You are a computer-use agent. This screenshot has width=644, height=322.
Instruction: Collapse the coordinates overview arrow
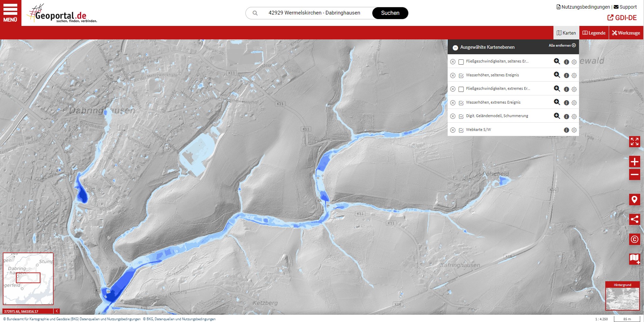[x=57, y=311]
